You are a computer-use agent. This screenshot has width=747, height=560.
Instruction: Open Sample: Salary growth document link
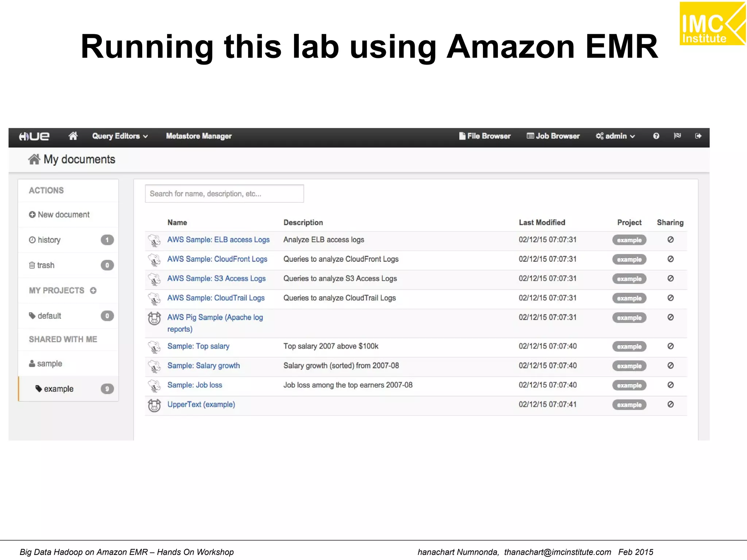coord(204,366)
